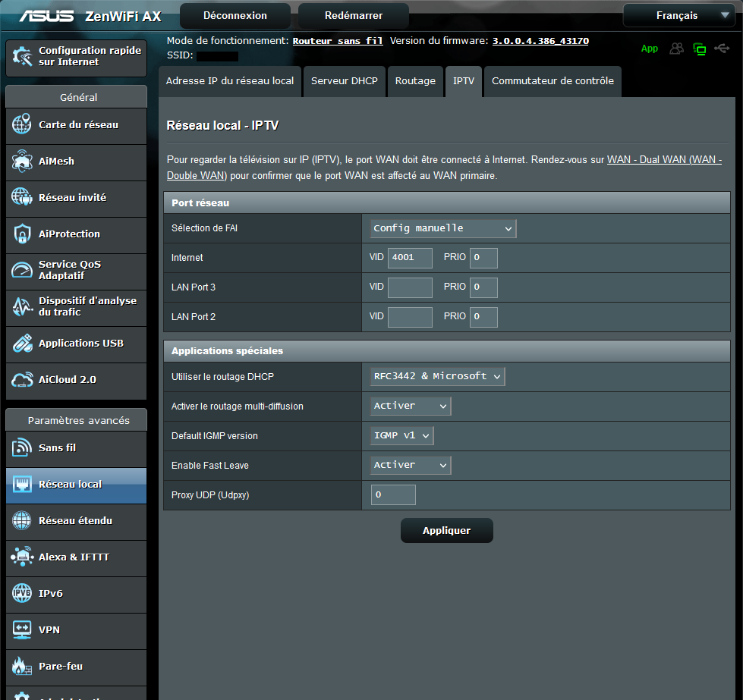Select the IPTV tab
This screenshot has width=743, height=700.
(464, 81)
